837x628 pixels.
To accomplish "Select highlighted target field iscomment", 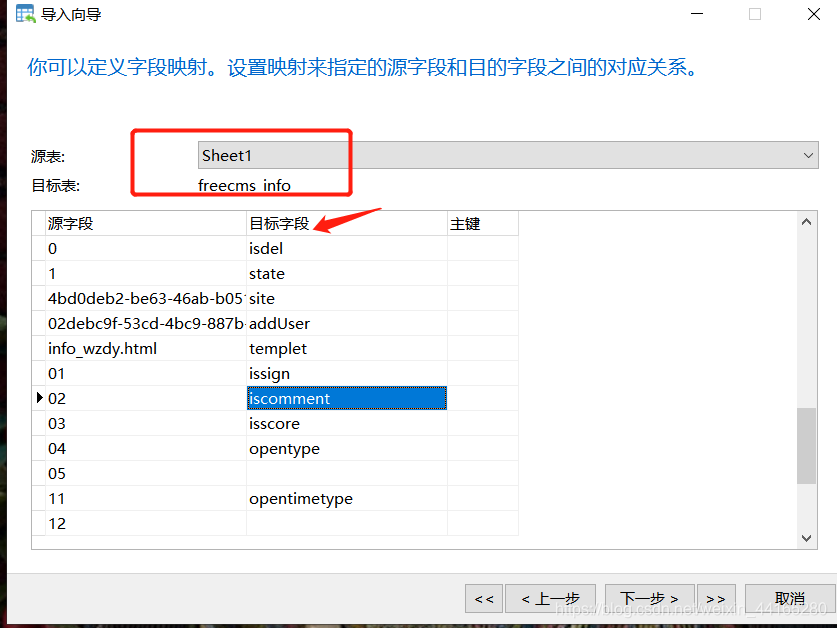I will [x=347, y=398].
